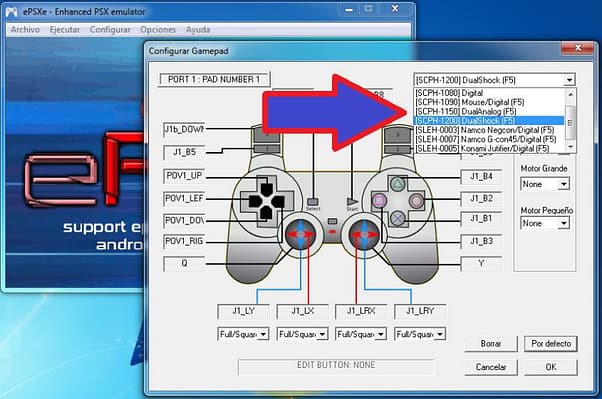Open the Configurar menu in ePSXe

tap(110, 30)
